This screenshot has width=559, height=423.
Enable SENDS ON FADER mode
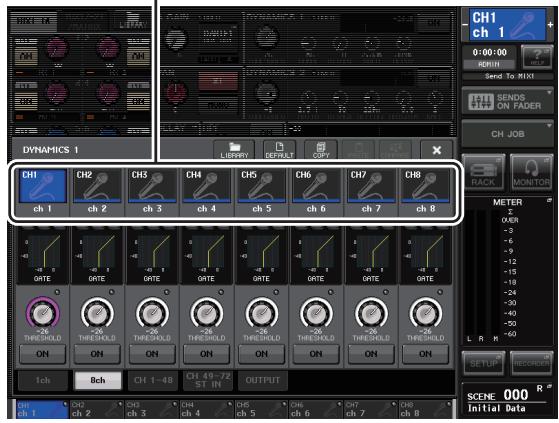(x=508, y=102)
